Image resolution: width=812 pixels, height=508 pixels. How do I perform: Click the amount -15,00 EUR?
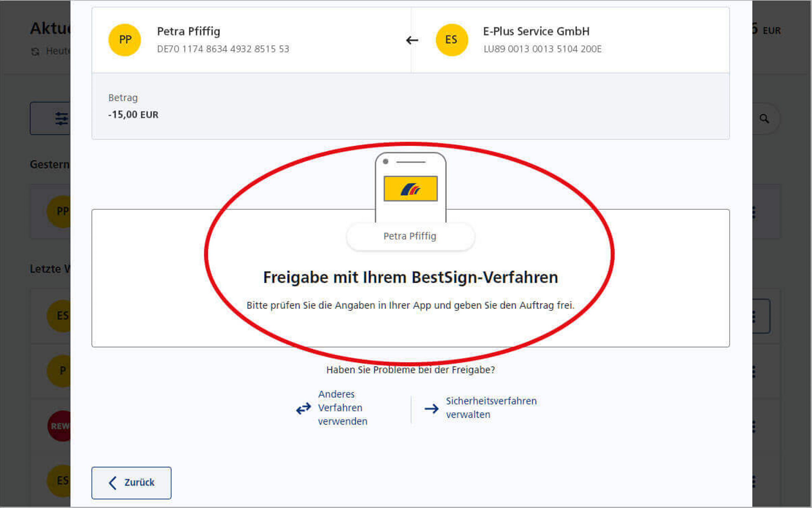[133, 115]
